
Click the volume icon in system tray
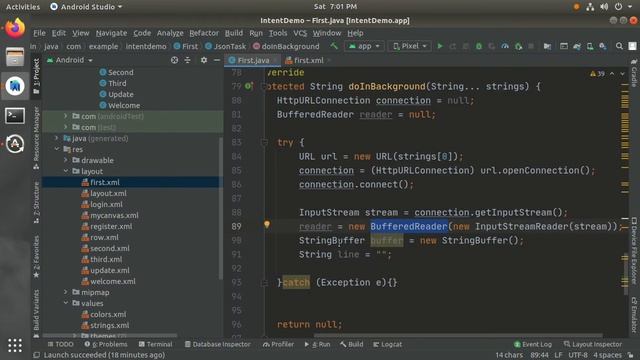point(604,7)
